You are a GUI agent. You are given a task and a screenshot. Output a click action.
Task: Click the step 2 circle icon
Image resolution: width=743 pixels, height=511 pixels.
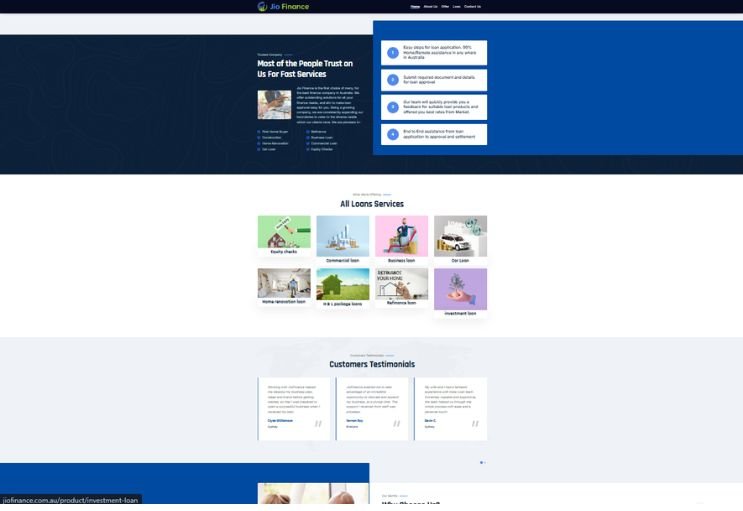point(393,80)
